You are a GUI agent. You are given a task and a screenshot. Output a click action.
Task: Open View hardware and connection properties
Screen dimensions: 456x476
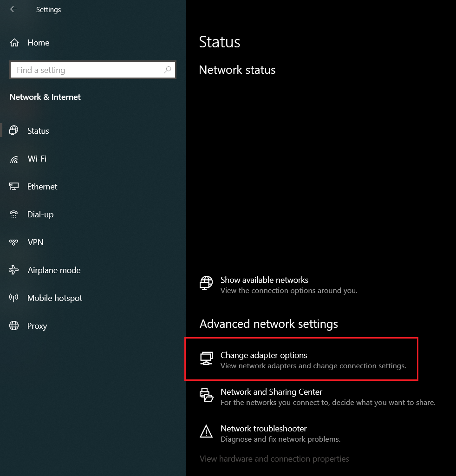click(x=274, y=459)
